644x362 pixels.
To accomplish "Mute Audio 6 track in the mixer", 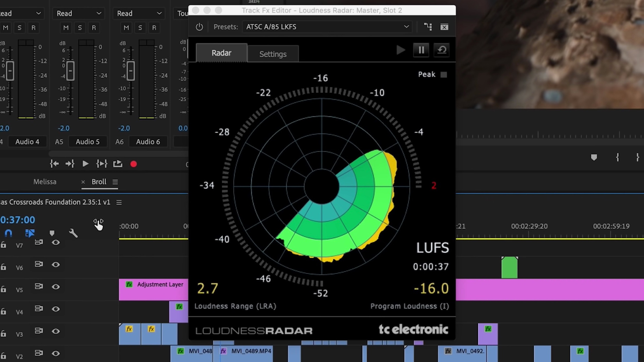I will tap(126, 28).
